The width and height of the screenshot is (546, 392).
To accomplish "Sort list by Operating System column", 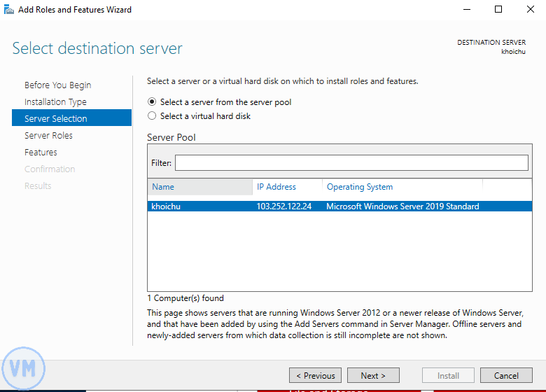I will pos(402,187).
